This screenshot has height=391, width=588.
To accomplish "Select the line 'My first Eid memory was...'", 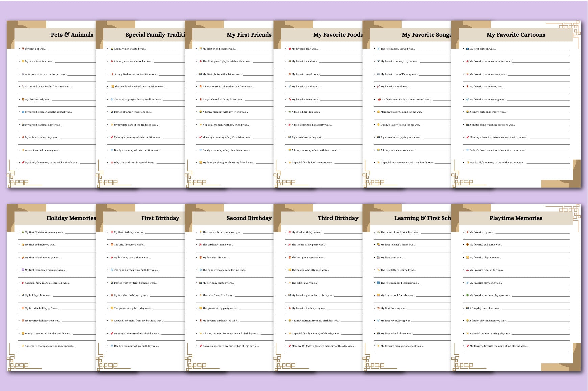I will click(x=41, y=245).
